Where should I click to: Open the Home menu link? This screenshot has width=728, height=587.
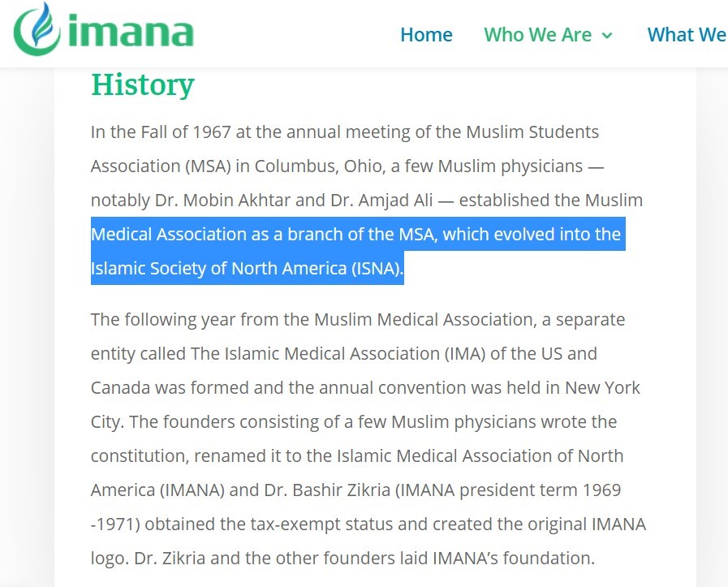click(426, 35)
